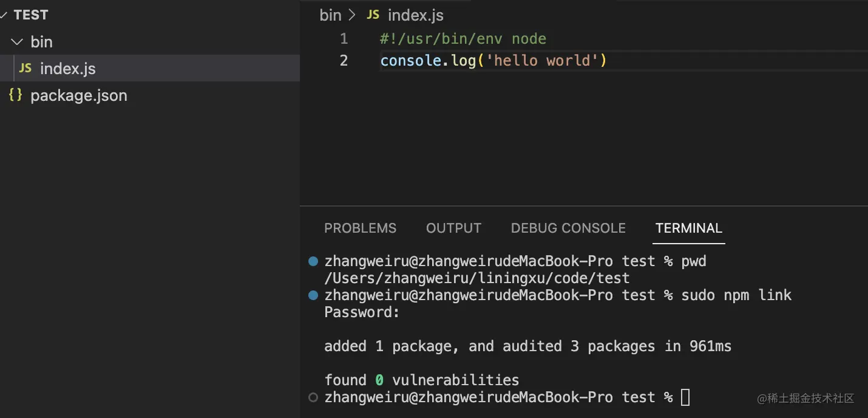Click the index.js breadcrumb label
868x418 pixels.
(x=416, y=15)
